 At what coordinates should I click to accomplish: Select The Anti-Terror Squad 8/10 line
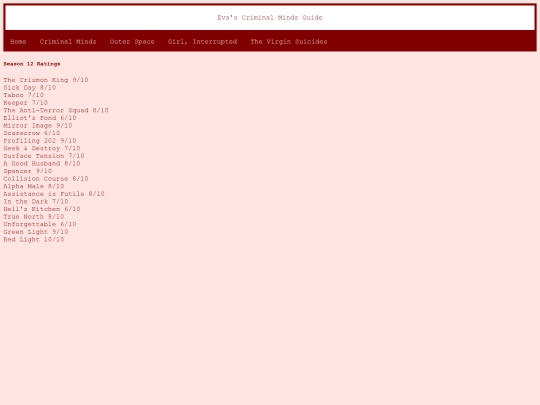coord(56,110)
